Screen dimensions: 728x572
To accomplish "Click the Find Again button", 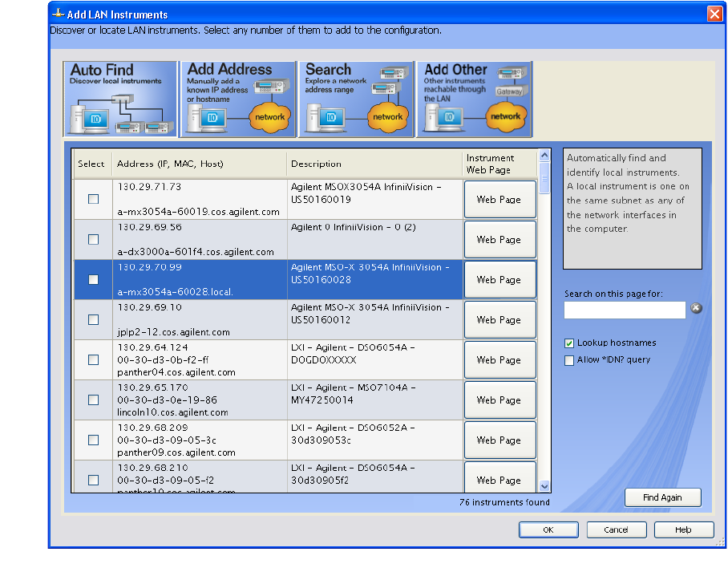I will (662, 497).
